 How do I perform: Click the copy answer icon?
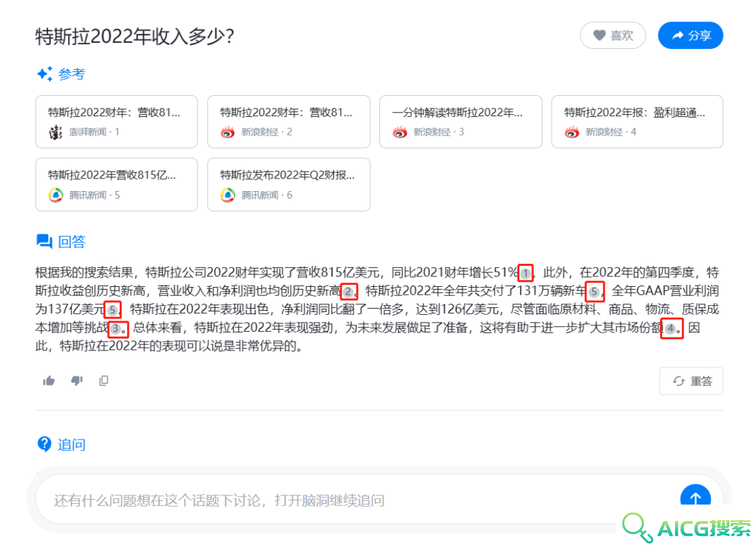104,381
